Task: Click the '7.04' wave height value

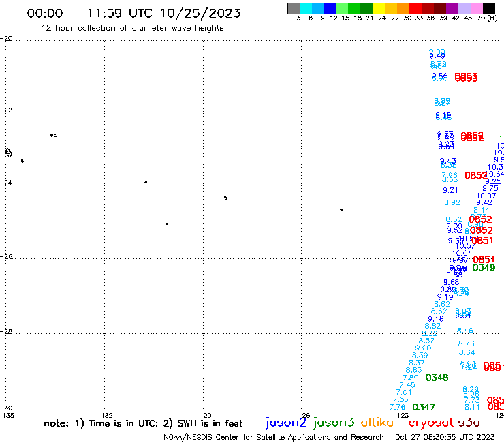Action: pyautogui.click(x=404, y=392)
